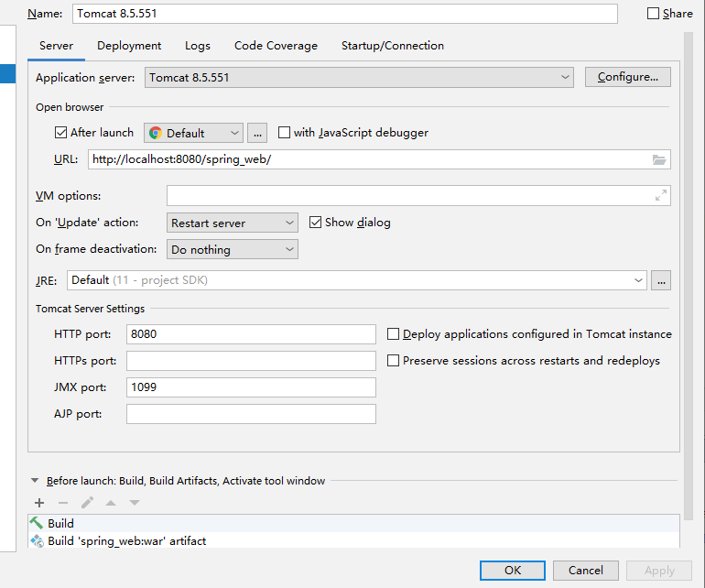Click the URL input field
The width and height of the screenshot is (705, 588).
(x=379, y=159)
